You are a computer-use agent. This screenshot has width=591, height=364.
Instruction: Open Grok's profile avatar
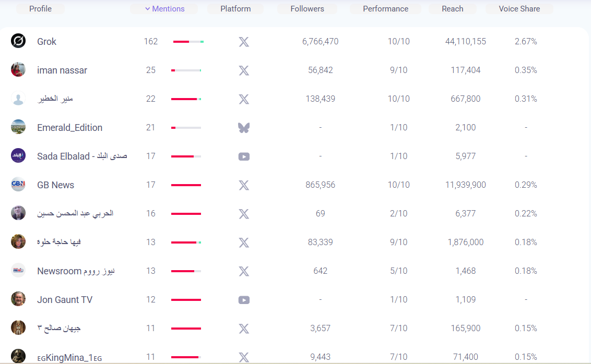point(18,41)
